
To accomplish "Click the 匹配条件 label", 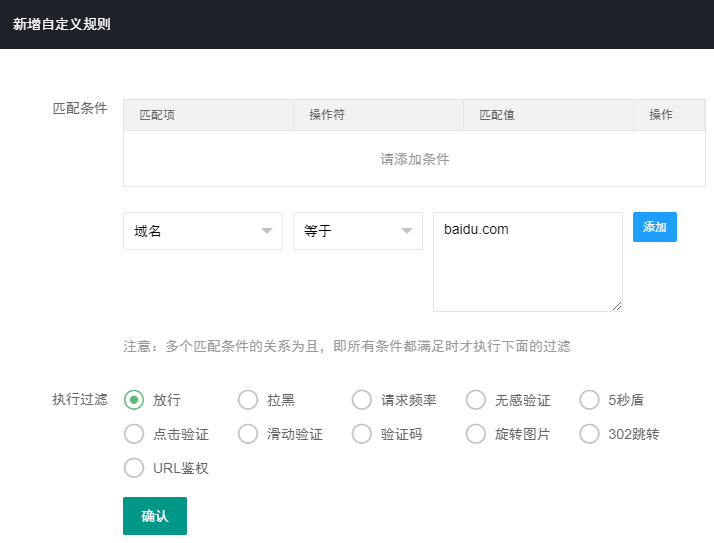I will point(80,108).
